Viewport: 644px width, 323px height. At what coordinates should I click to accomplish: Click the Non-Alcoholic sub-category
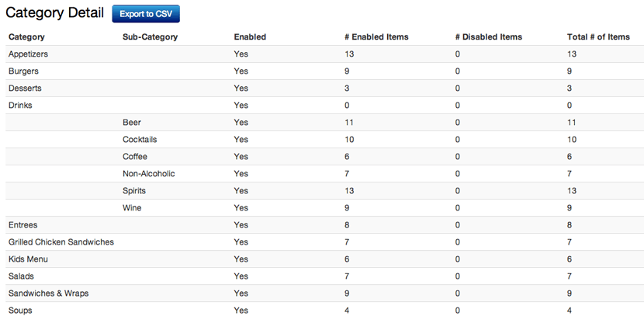point(149,174)
